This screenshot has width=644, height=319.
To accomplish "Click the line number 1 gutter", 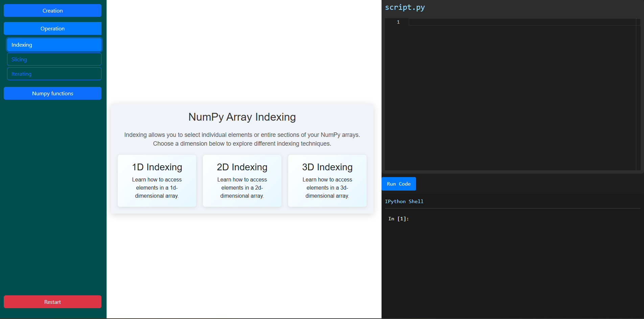I will 398,22.
